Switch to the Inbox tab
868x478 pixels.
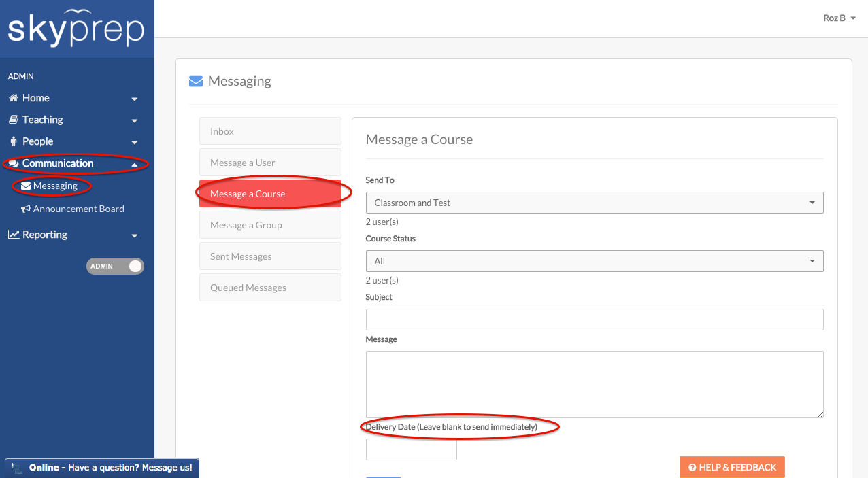270,131
